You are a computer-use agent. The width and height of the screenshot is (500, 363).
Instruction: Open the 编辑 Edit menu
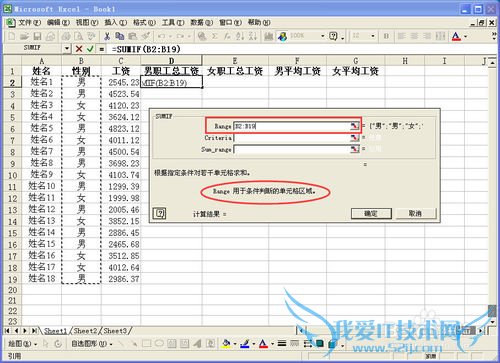tap(58, 23)
